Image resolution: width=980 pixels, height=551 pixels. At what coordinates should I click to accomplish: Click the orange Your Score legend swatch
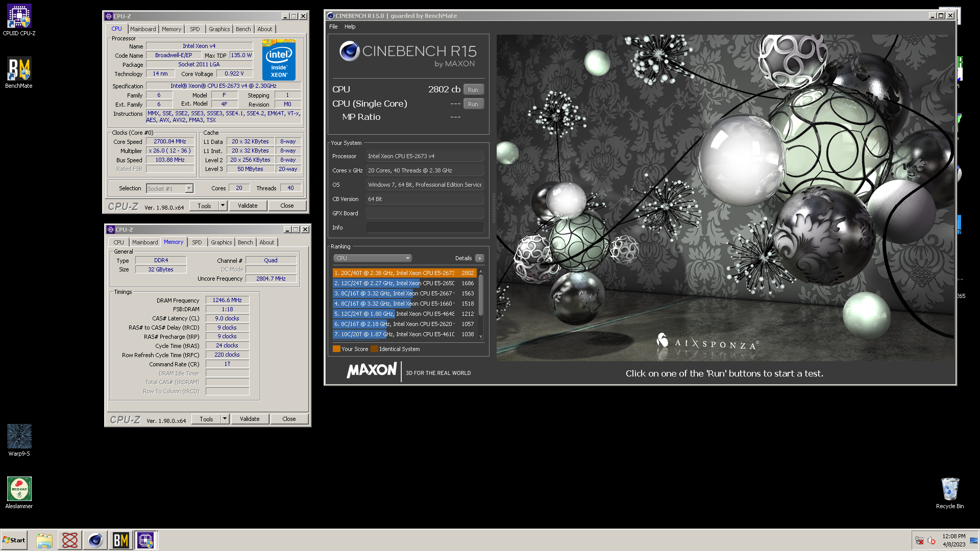click(336, 349)
